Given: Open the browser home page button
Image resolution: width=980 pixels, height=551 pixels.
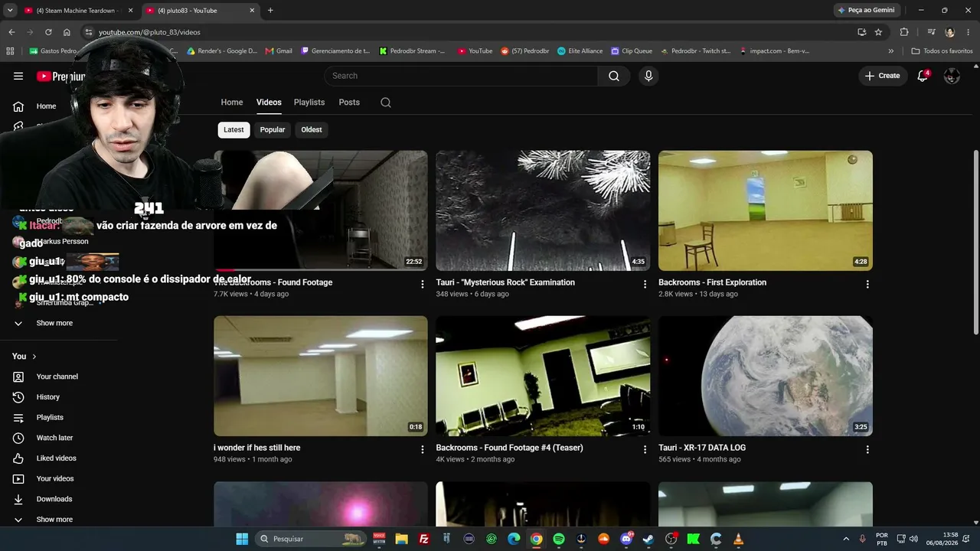Looking at the screenshot, I should pyautogui.click(x=67, y=32).
